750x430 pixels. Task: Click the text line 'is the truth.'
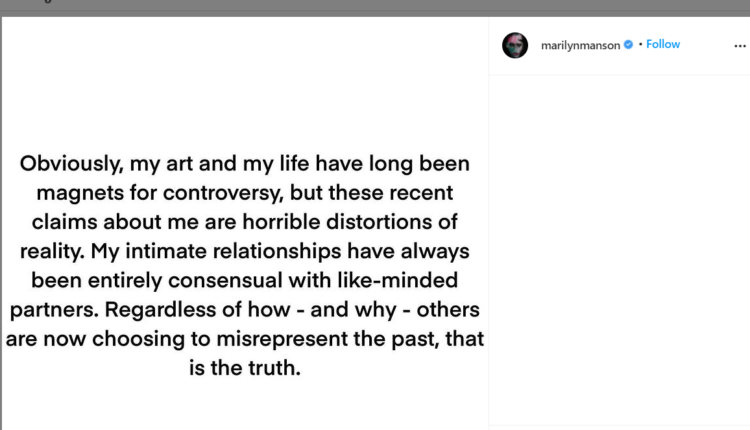[244, 368]
